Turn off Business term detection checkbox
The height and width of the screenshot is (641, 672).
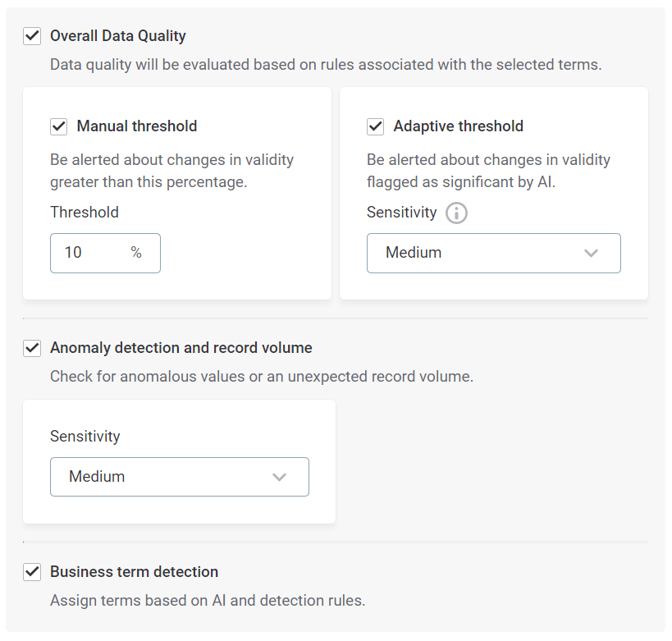coord(32,572)
